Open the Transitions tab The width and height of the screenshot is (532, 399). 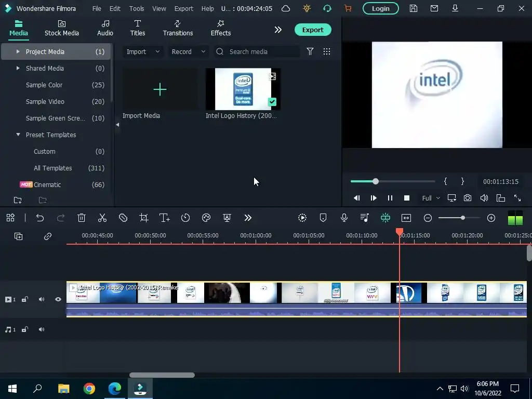tap(178, 28)
